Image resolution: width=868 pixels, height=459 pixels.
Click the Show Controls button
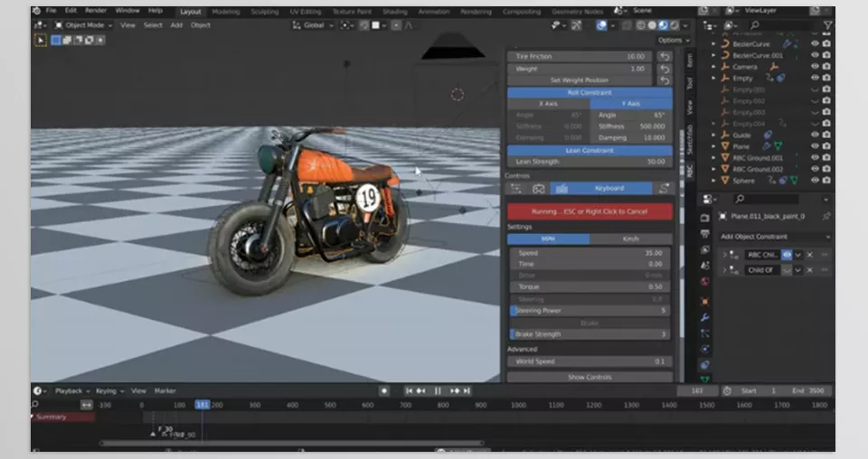pos(590,377)
